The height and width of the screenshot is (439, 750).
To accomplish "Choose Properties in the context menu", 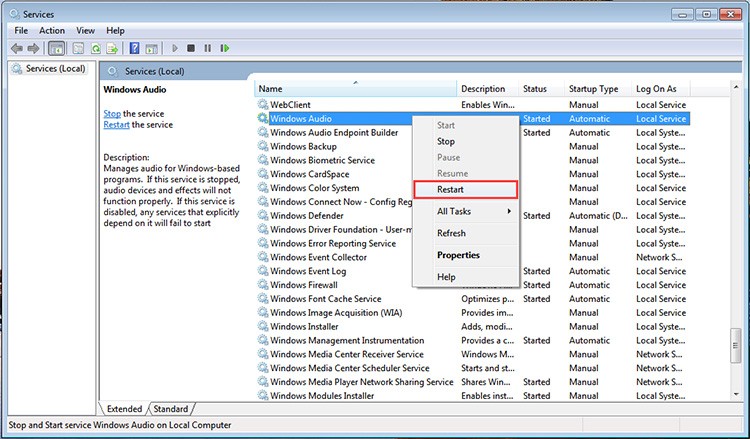I will pos(465,255).
